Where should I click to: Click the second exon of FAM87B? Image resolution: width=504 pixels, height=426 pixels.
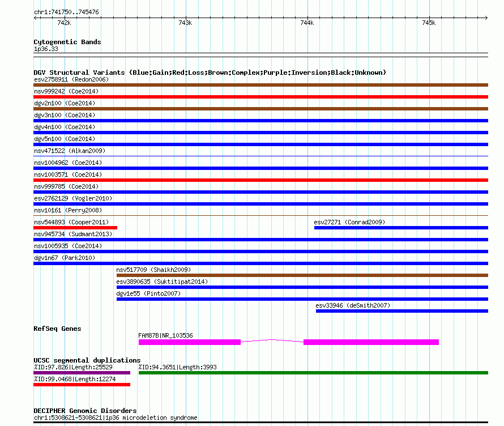[x=371, y=342]
